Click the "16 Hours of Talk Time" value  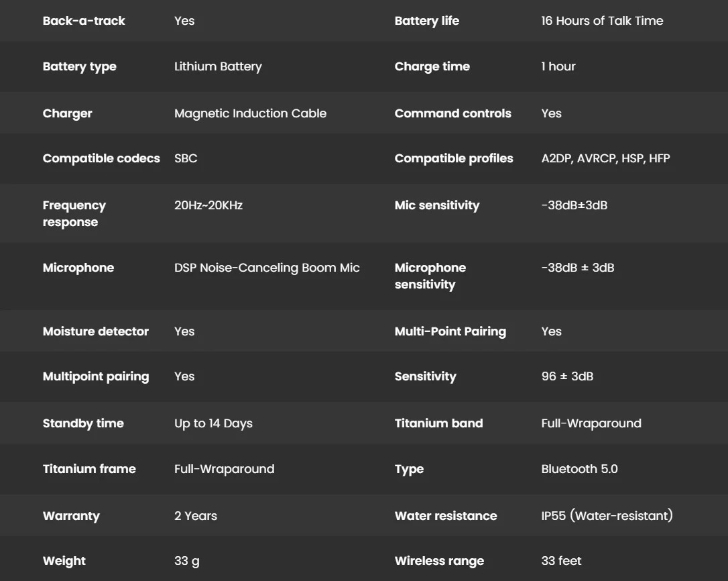602,21
